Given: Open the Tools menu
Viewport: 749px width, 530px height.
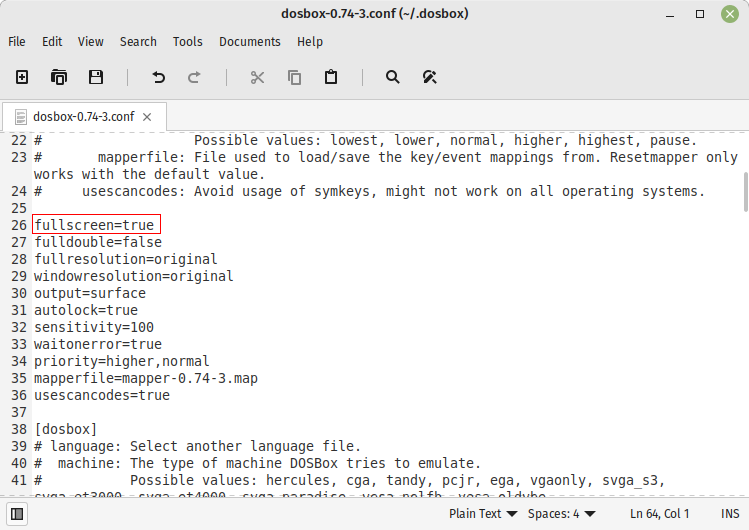Looking at the screenshot, I should pos(188,42).
